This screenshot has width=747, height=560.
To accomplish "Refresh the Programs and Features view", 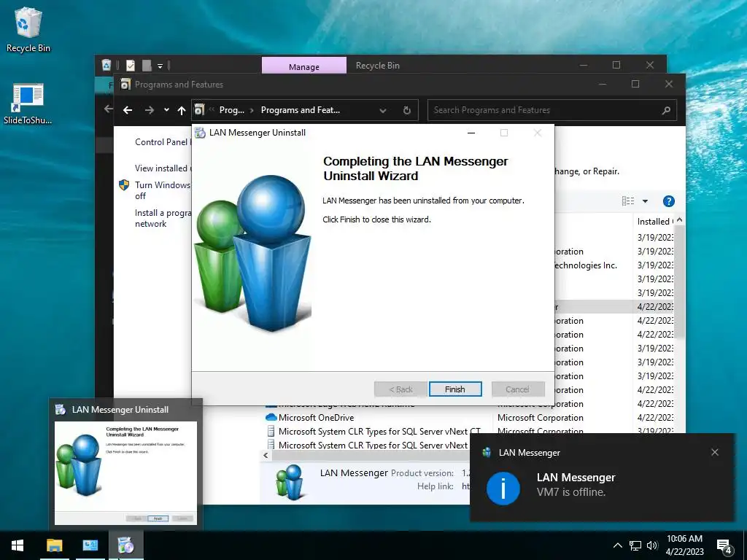I will (407, 111).
